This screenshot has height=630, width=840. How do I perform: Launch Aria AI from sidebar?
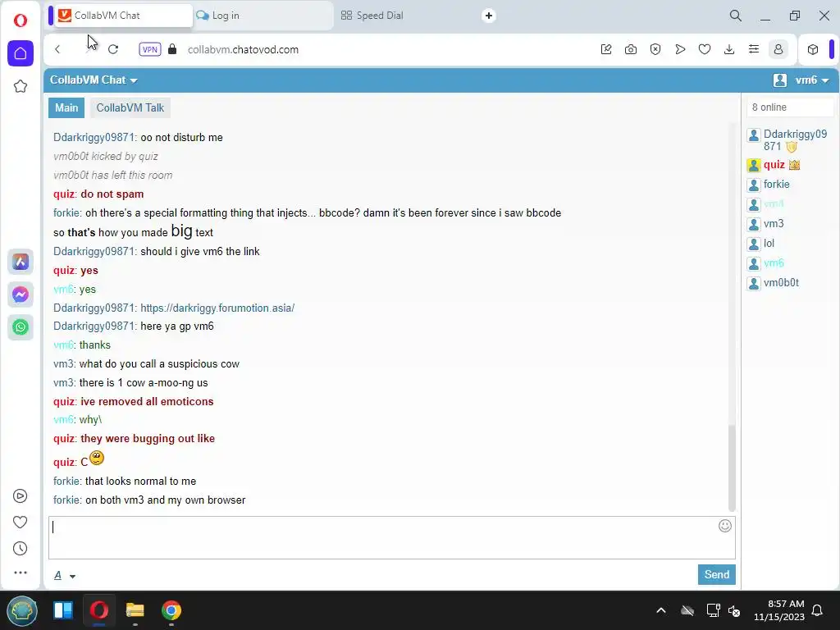pyautogui.click(x=21, y=262)
